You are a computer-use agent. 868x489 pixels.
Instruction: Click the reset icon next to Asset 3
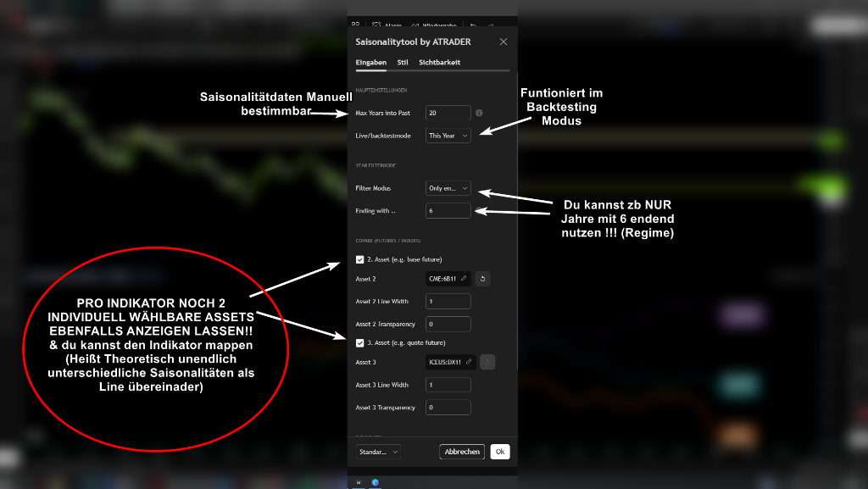click(x=487, y=362)
